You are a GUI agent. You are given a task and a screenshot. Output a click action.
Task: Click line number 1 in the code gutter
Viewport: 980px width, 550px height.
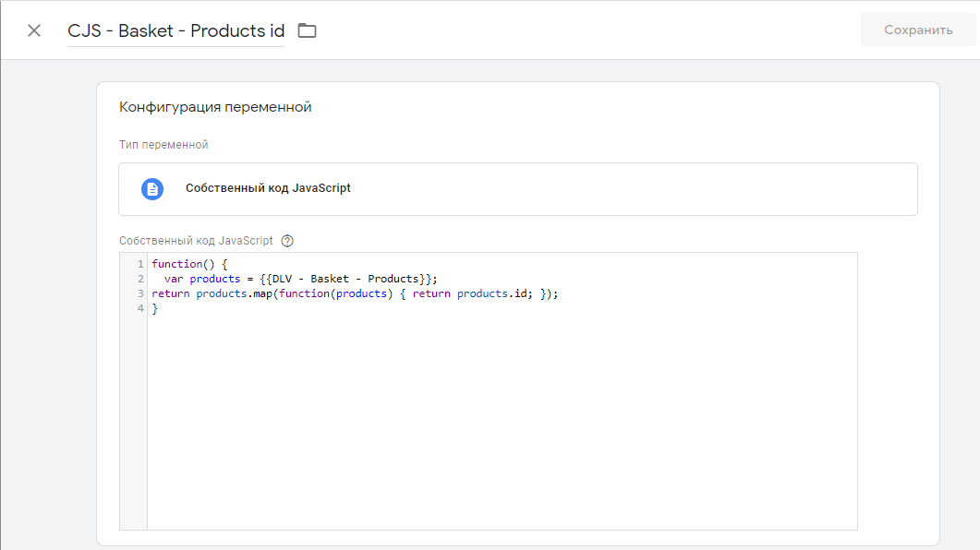(140, 264)
